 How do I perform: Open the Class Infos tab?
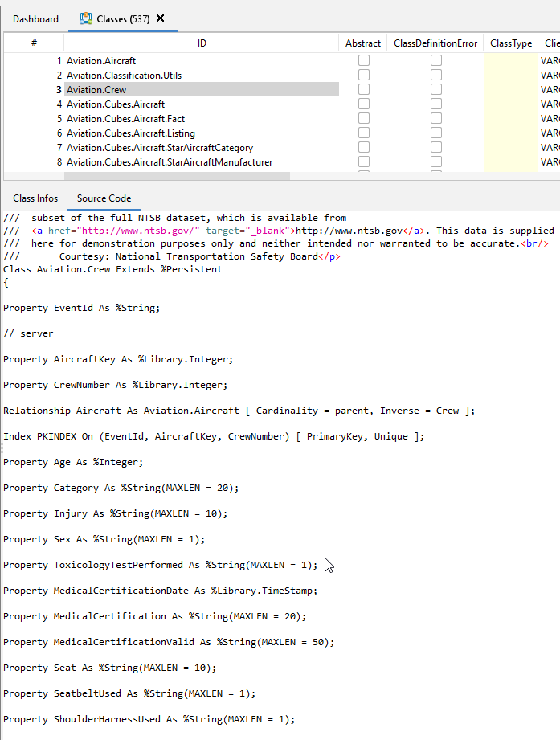[35, 198]
